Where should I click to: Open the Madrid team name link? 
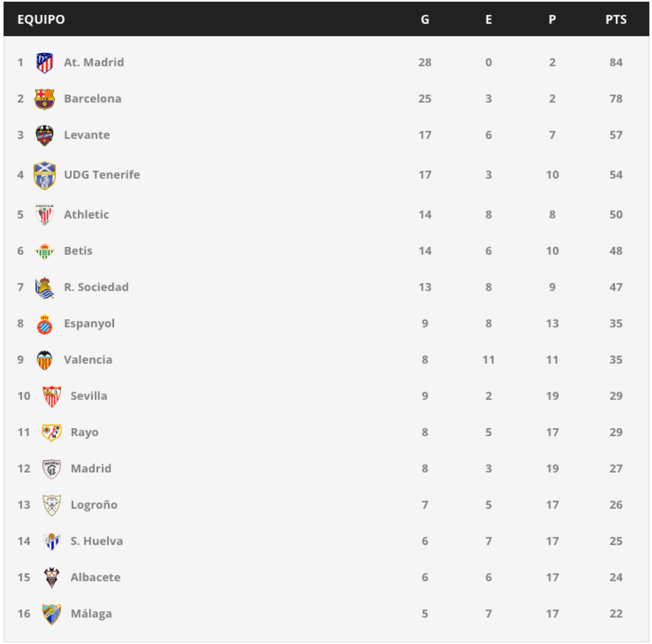pyautogui.click(x=91, y=469)
